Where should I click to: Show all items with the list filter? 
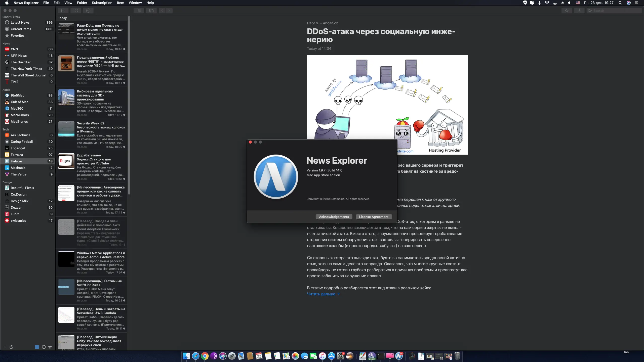[37, 347]
